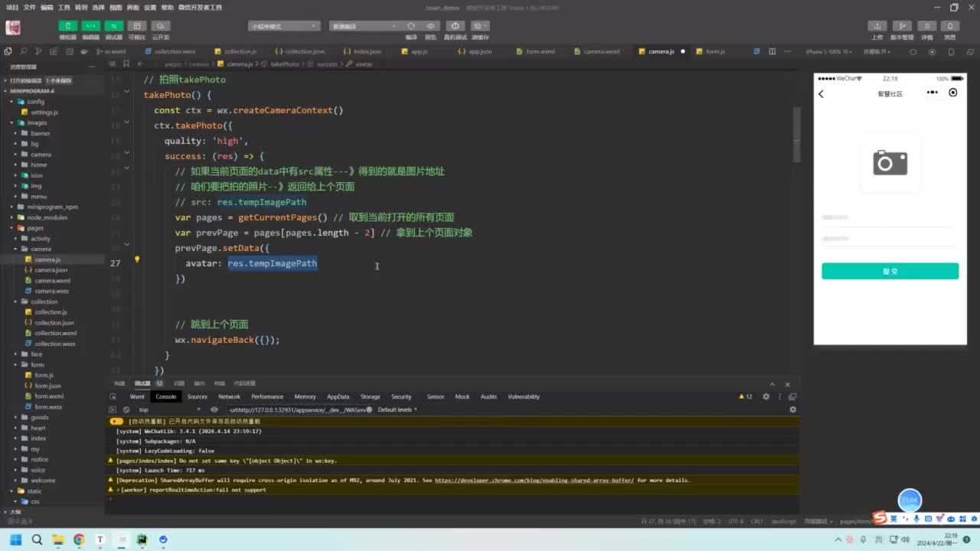The width and height of the screenshot is (980, 551).
Task: Open the devtools settings gear icon
Action: click(766, 396)
